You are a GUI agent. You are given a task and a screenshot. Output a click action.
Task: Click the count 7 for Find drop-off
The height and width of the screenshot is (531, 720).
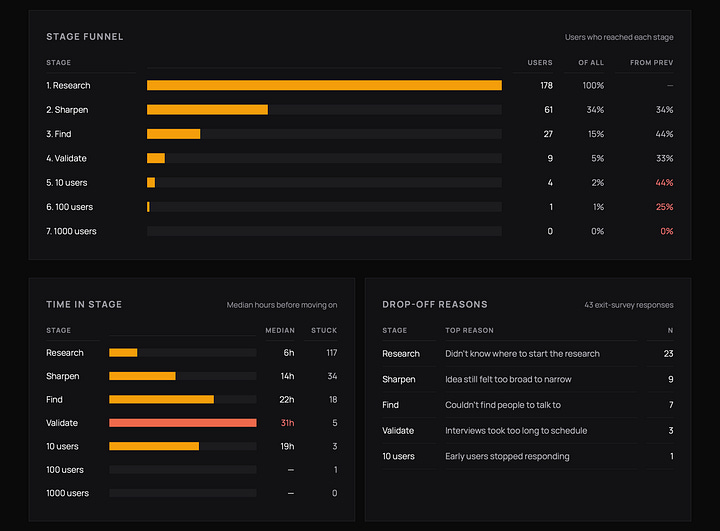[671, 405]
